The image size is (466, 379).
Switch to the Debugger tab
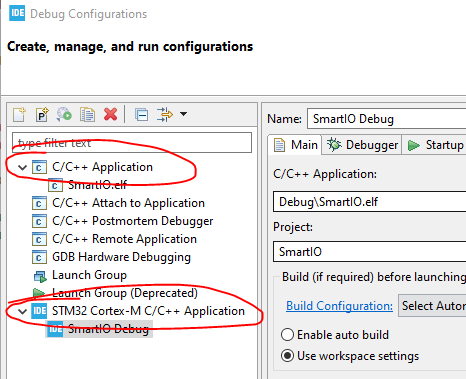coord(362,145)
